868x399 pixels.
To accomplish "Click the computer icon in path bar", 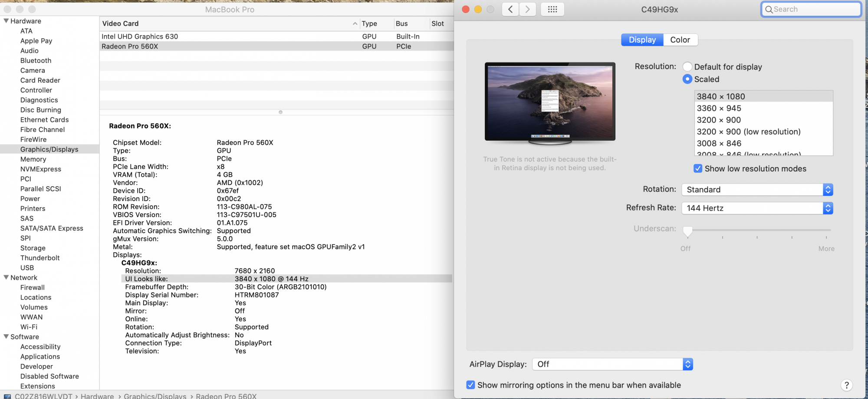I will click(7, 396).
